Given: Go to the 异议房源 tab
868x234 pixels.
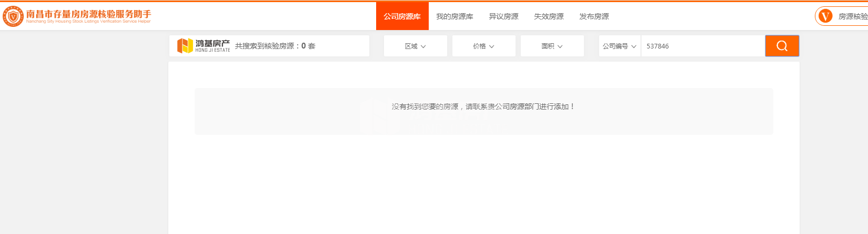Looking at the screenshot, I should (x=503, y=16).
